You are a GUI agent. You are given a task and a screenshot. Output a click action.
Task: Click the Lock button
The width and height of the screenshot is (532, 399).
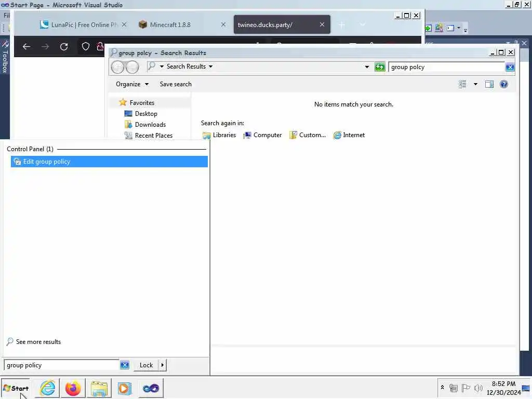click(146, 365)
